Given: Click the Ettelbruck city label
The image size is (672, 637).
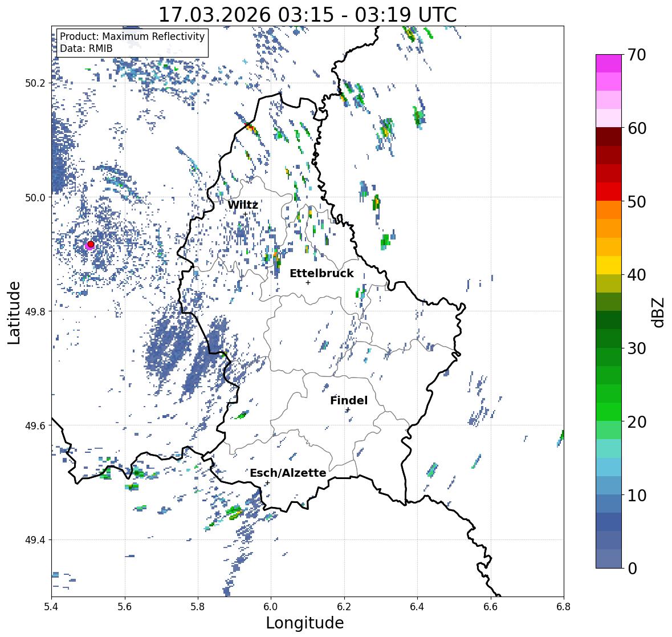Looking at the screenshot, I should (x=321, y=274).
